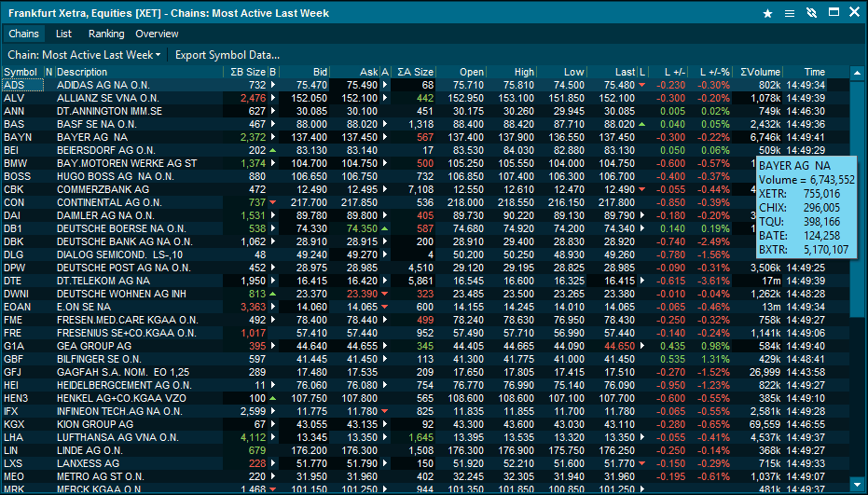Sort by the L +/- column header
Image resolution: width=868 pixels, height=495 pixels.
click(x=668, y=72)
